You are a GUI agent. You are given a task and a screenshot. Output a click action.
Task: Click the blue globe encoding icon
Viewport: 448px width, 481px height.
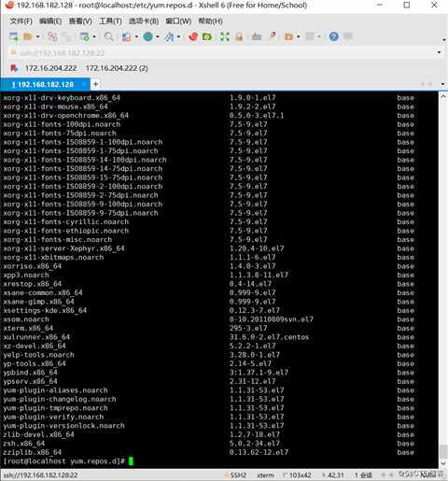tap(147, 36)
